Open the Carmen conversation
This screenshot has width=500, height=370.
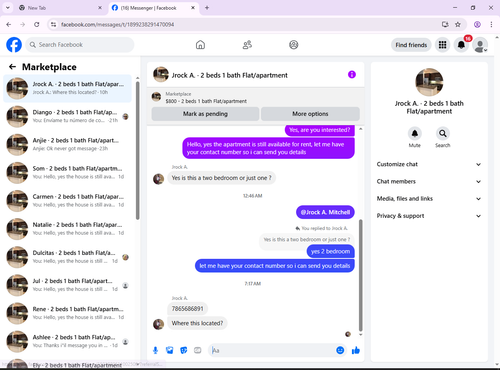click(x=67, y=201)
